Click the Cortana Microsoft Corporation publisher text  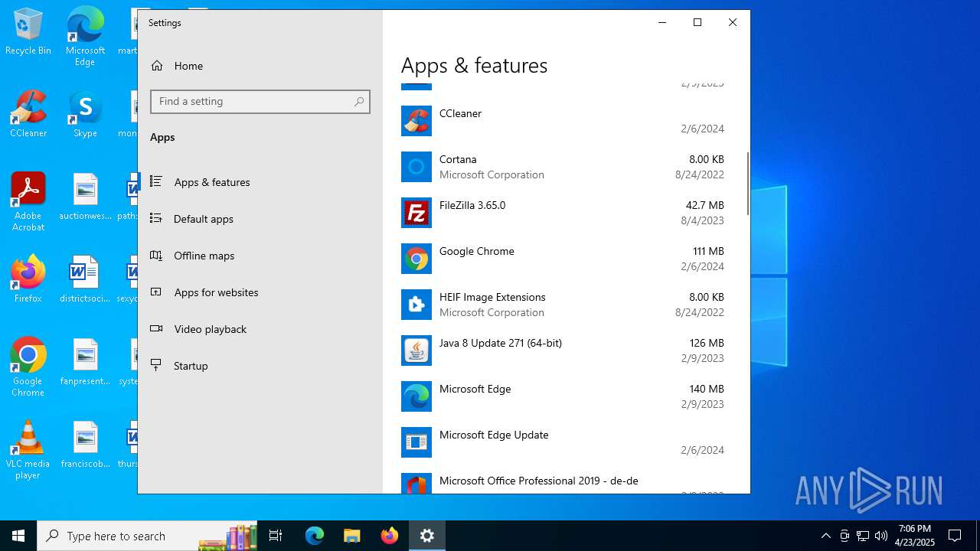[492, 174]
